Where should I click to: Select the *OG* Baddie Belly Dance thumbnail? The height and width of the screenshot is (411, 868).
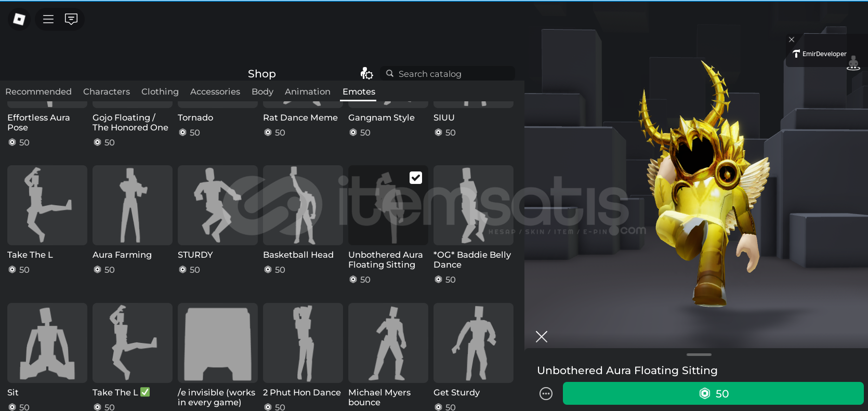tap(474, 205)
